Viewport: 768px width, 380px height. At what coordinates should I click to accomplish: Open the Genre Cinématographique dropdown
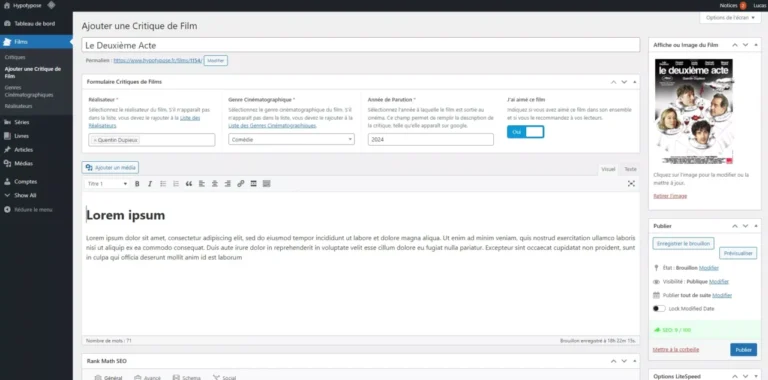click(291, 140)
